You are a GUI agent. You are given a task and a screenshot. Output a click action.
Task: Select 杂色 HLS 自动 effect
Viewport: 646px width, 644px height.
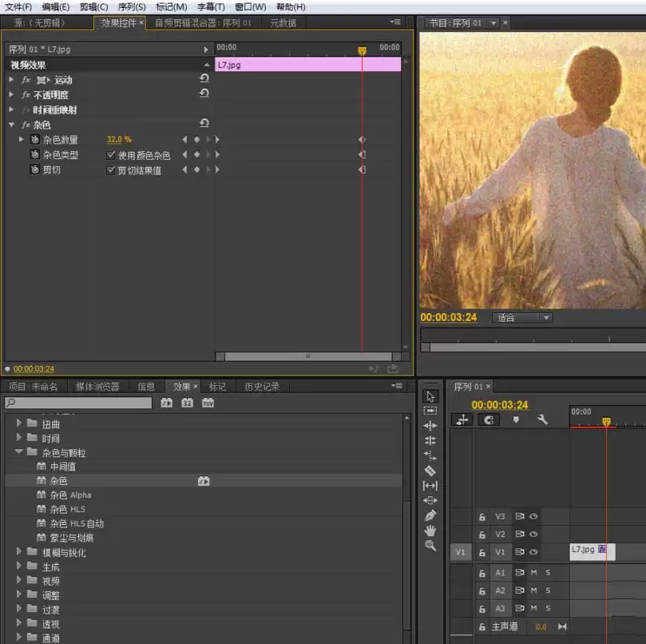(77, 523)
